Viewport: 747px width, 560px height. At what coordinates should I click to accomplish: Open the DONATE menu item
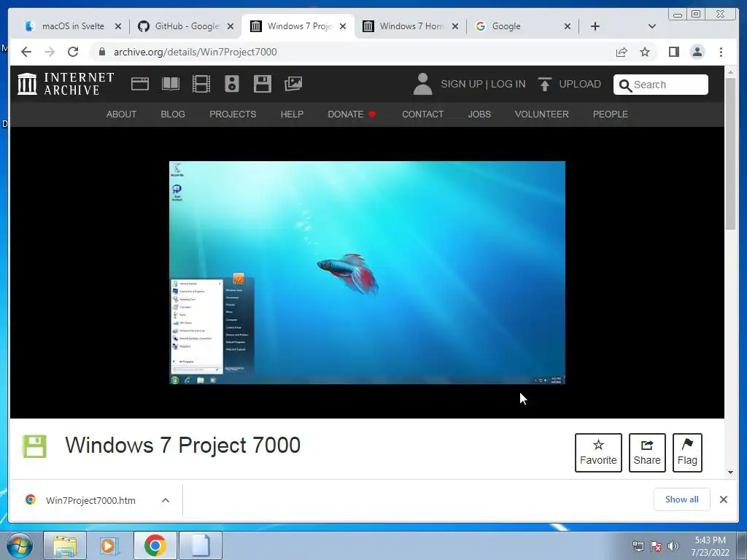[x=352, y=114]
